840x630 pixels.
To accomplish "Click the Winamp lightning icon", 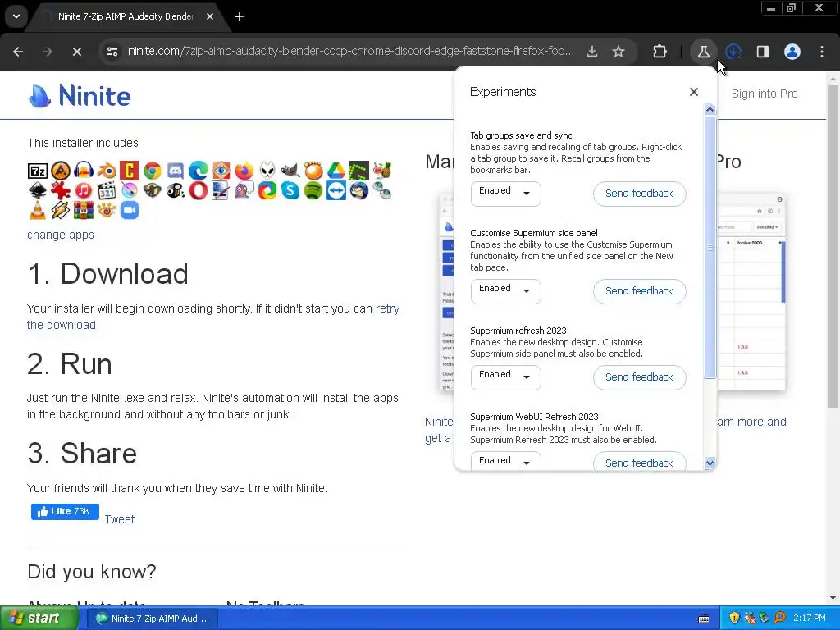I will [61, 210].
